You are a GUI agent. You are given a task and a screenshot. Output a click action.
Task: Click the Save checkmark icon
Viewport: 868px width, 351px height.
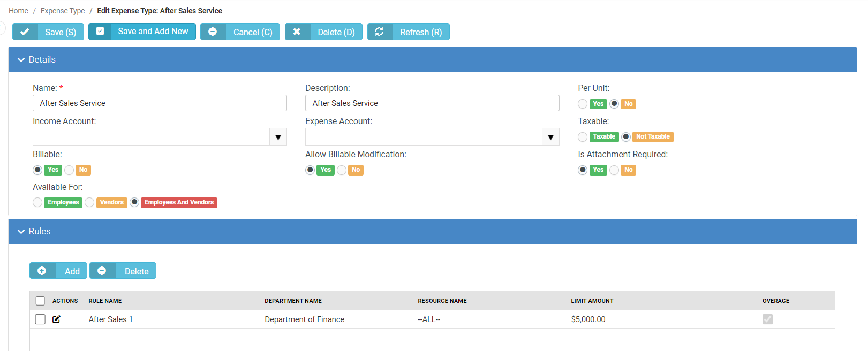25,32
